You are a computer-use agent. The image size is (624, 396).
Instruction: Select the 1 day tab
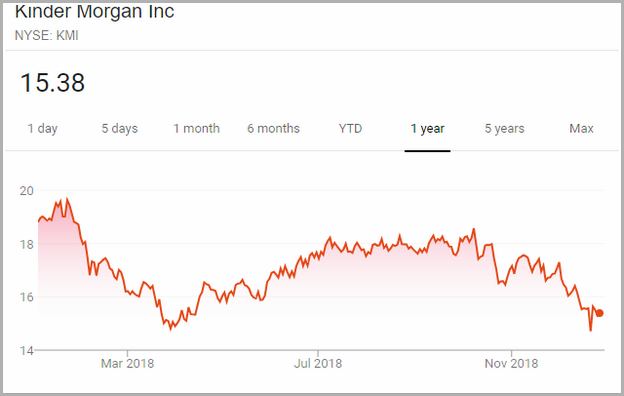(43, 129)
